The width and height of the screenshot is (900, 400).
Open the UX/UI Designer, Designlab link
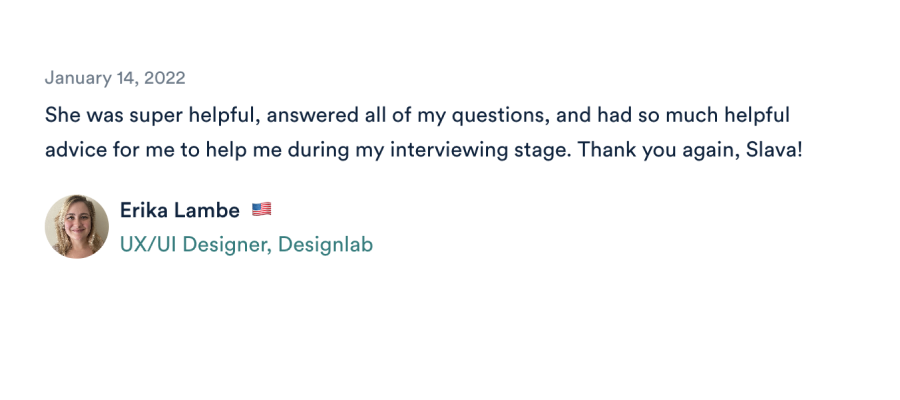click(x=246, y=244)
